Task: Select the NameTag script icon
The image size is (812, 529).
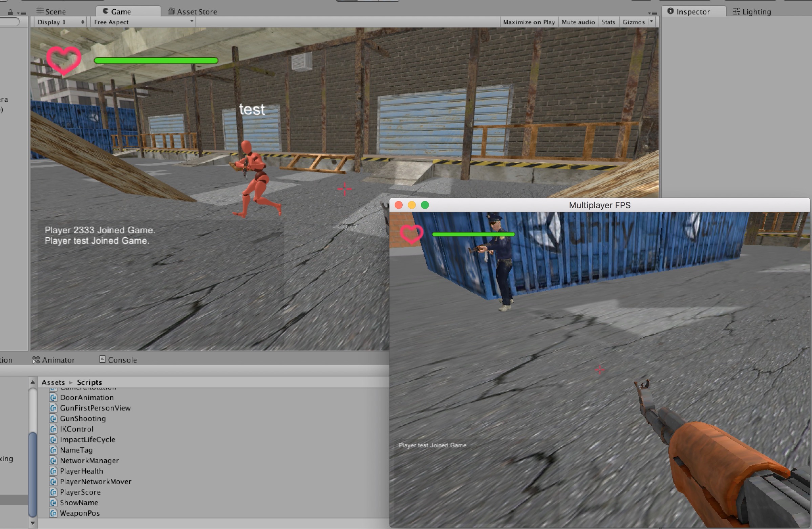Action: [x=53, y=450]
